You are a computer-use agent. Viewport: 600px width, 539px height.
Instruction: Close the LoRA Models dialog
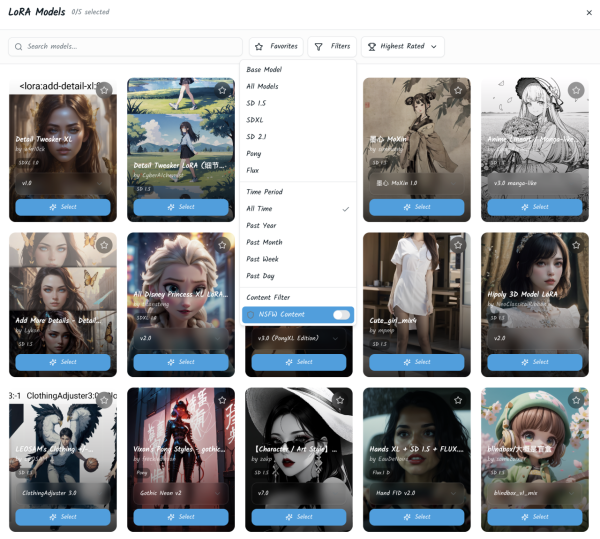589,13
